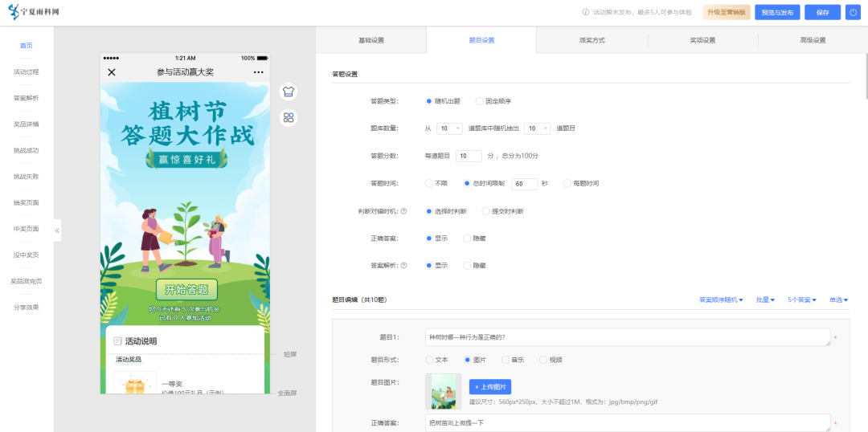868x432 pixels.
Task: Open 首页 in the left sidebar
Action: point(27,45)
